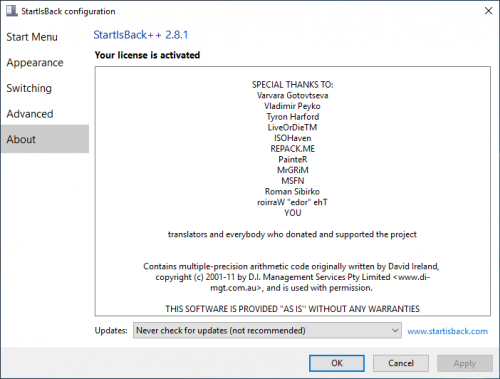
Task: Expand the Updates dropdown
Action: tap(267, 330)
